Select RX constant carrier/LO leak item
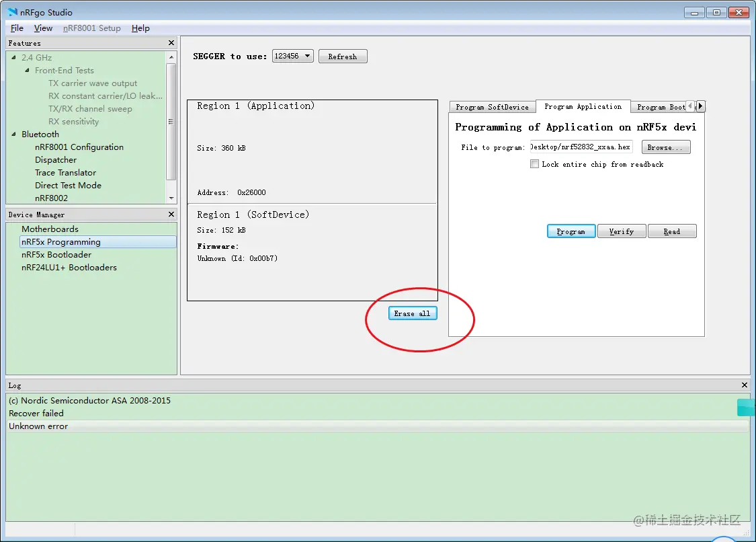Image resolution: width=756 pixels, height=542 pixels. tap(105, 95)
